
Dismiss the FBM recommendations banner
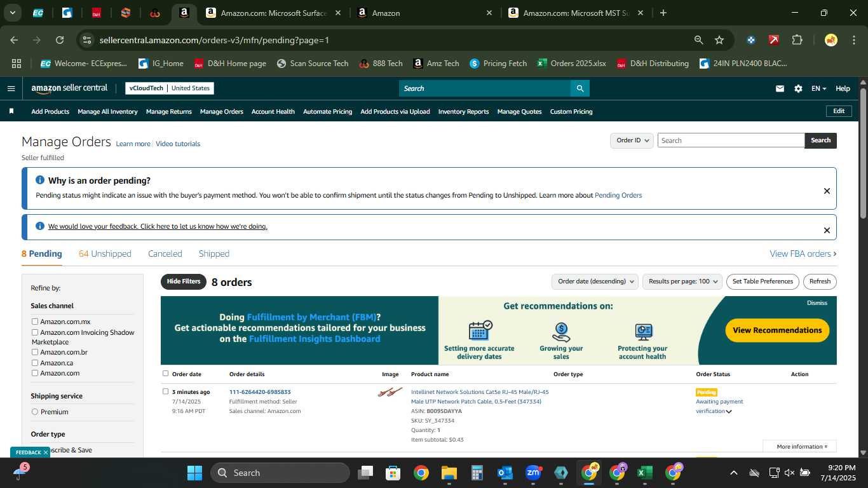[x=817, y=303]
